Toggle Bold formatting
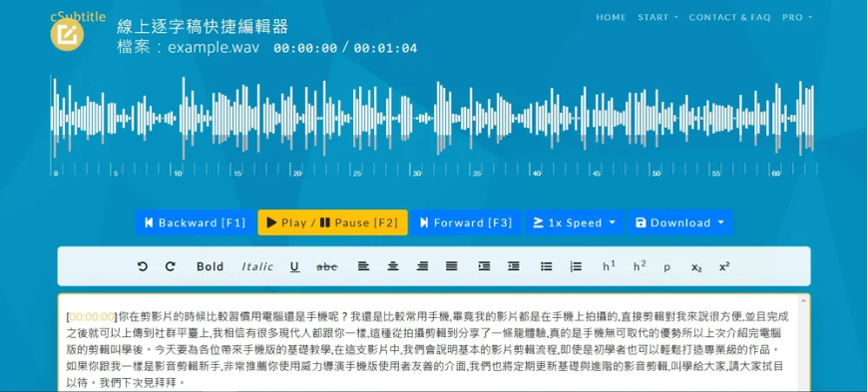Image resolution: width=868 pixels, height=392 pixels. [x=210, y=266]
